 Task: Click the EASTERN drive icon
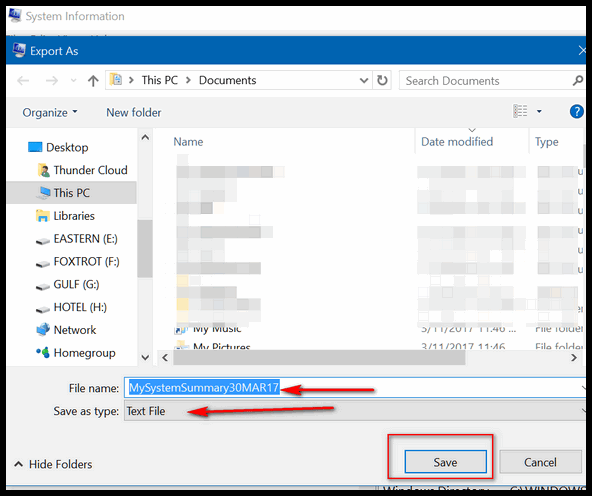point(43,240)
